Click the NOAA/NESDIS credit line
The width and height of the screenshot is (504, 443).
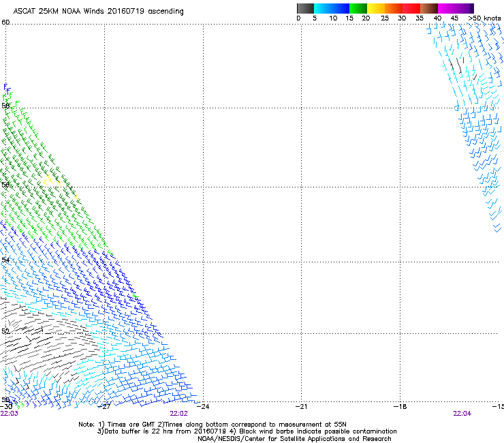pos(294,439)
